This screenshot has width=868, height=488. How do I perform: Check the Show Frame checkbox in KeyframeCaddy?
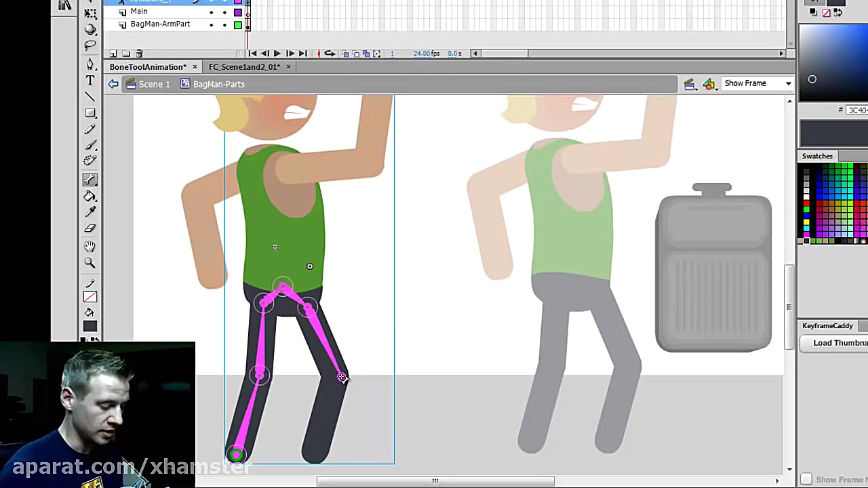[806, 479]
